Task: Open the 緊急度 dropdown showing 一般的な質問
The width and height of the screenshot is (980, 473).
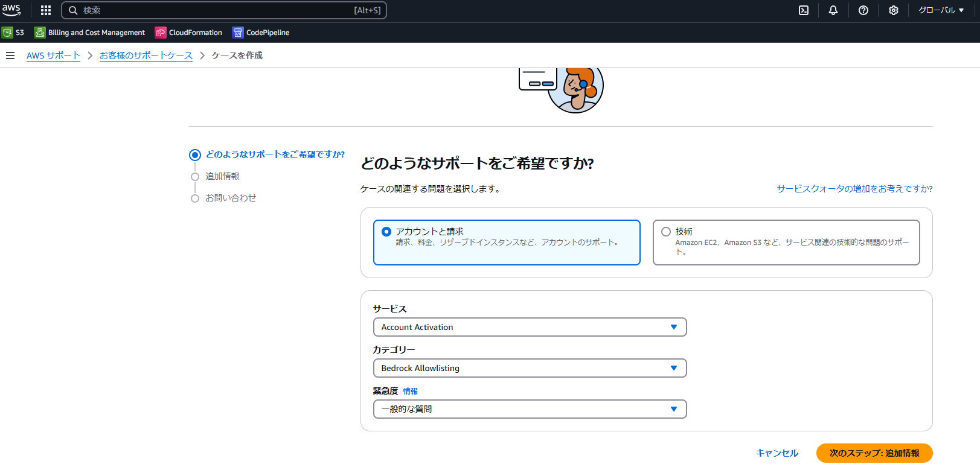Action: (530, 409)
